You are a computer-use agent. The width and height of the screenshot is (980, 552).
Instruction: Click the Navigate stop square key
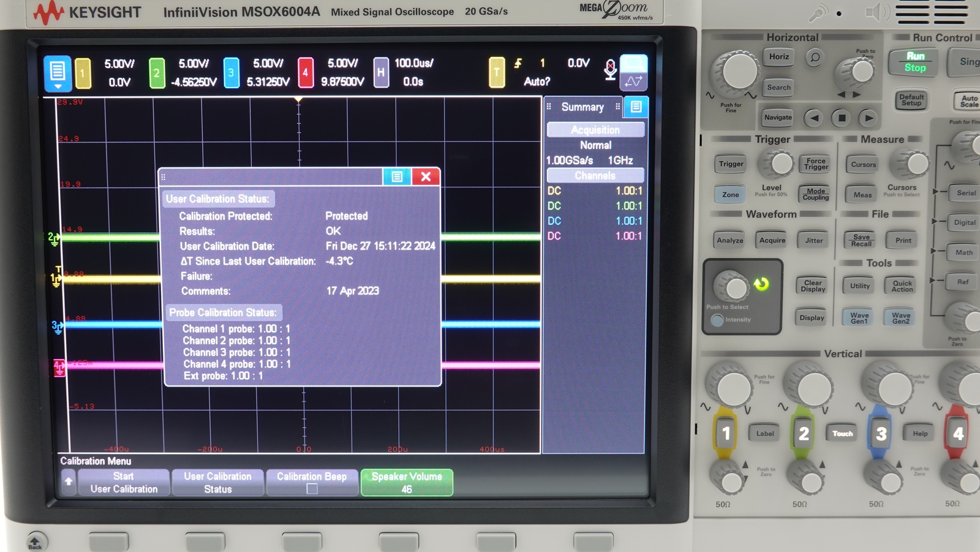point(842,118)
